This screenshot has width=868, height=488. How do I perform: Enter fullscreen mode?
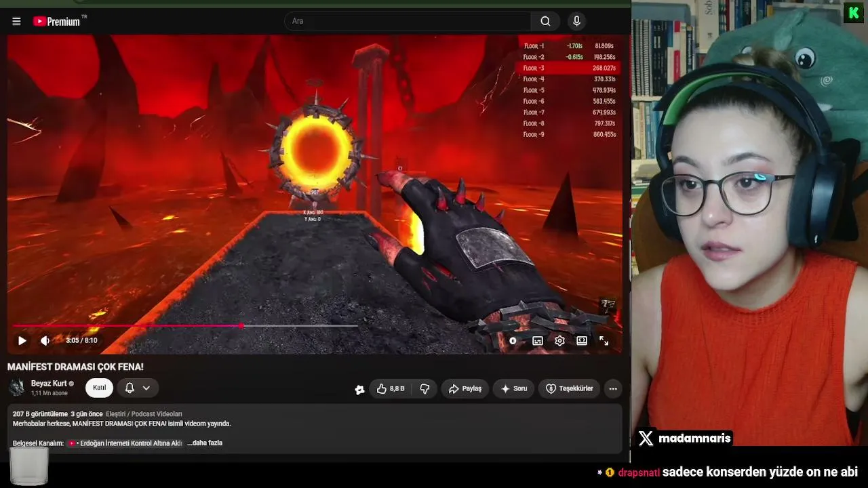pos(604,341)
